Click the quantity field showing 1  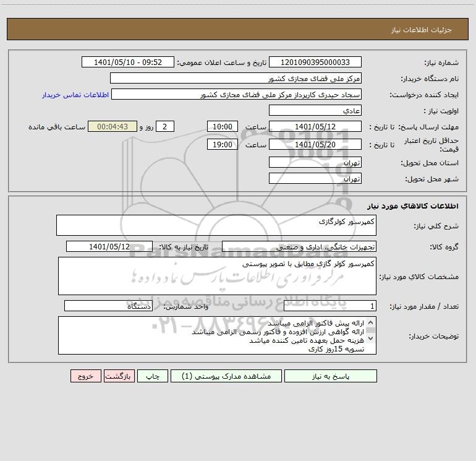(x=330, y=306)
